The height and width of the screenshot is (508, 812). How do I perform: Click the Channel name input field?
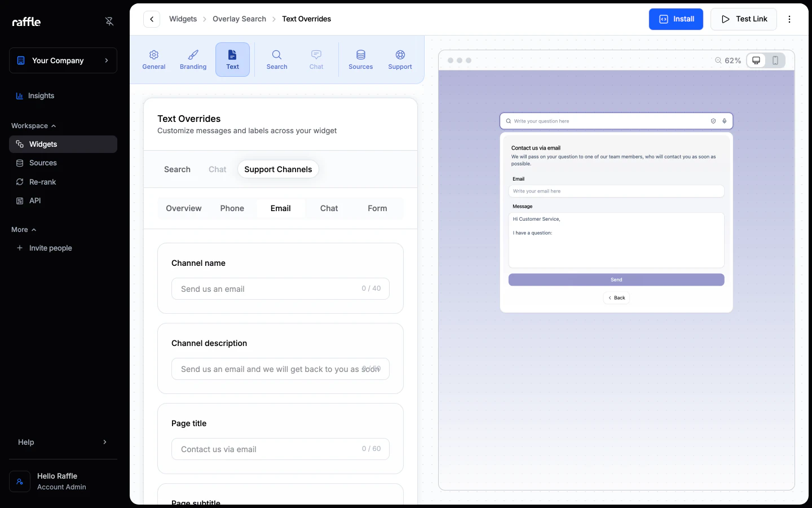(x=280, y=289)
